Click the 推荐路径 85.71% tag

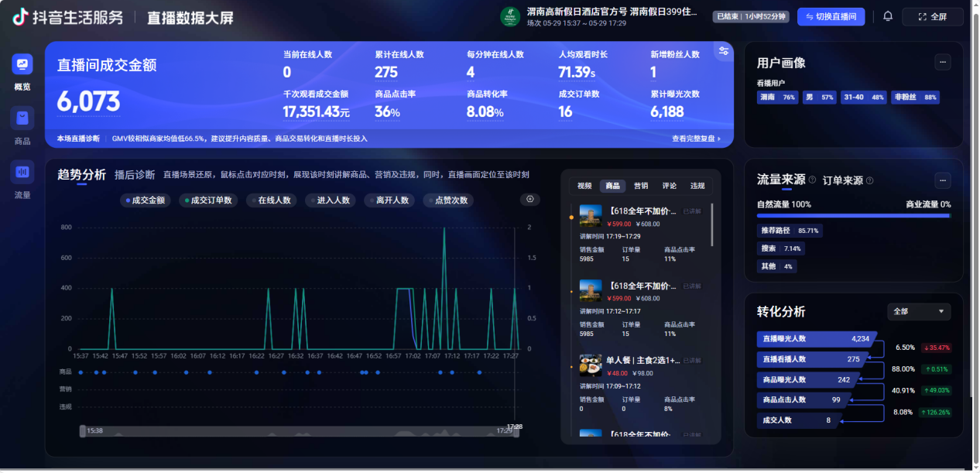[x=790, y=231]
